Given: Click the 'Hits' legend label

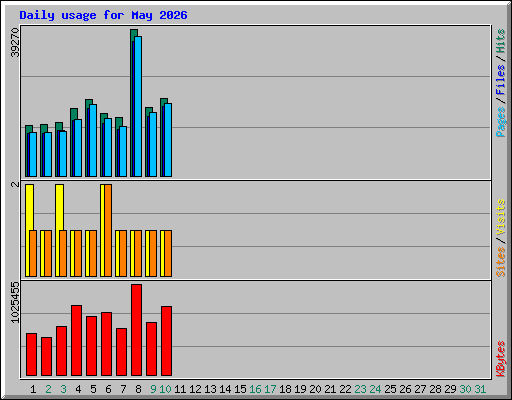Looking at the screenshot, I should click(x=501, y=41).
